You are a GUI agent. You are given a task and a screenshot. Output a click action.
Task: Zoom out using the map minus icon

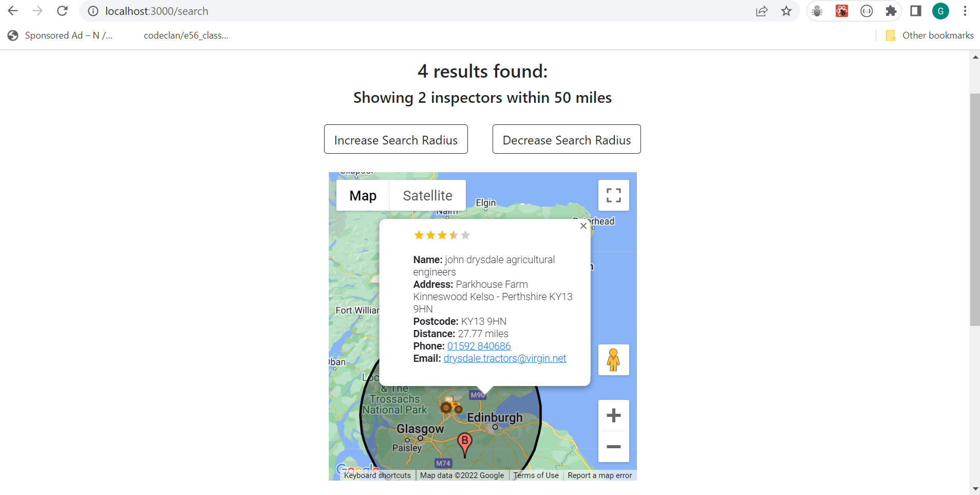614,447
